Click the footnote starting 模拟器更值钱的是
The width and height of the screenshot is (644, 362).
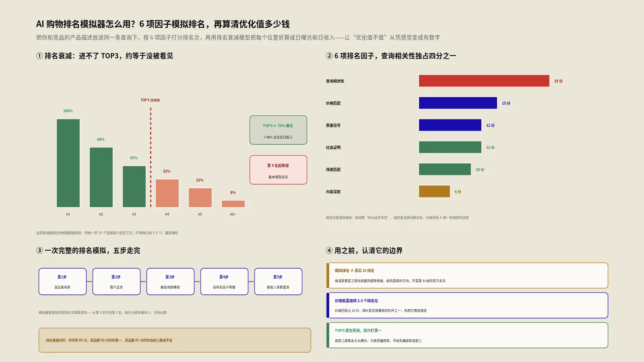pyautogui.click(x=103, y=313)
